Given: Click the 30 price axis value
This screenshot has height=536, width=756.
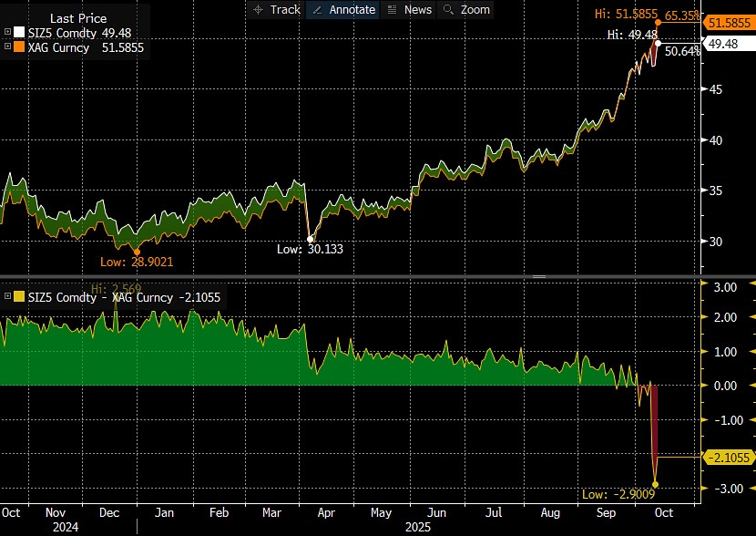Looking at the screenshot, I should coord(716,242).
